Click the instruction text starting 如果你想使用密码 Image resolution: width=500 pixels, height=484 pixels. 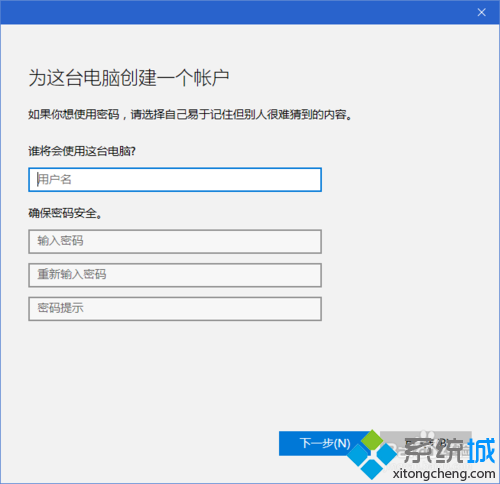(x=190, y=115)
